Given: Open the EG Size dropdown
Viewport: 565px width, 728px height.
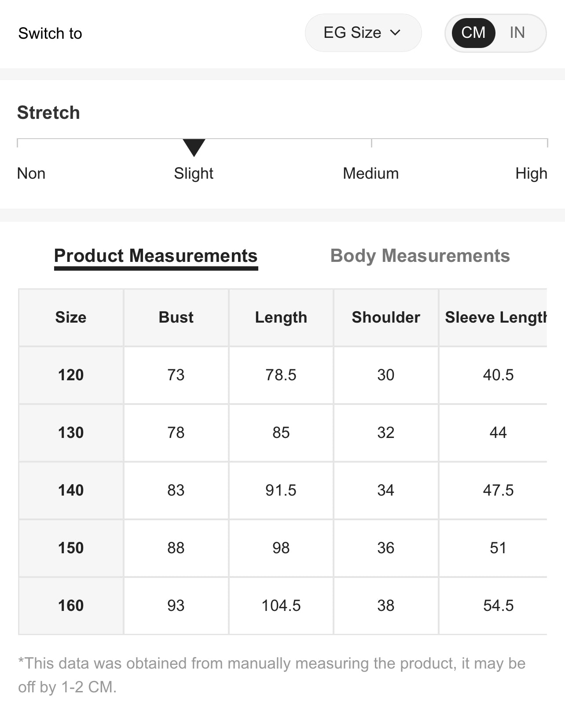Looking at the screenshot, I should pyautogui.click(x=363, y=33).
